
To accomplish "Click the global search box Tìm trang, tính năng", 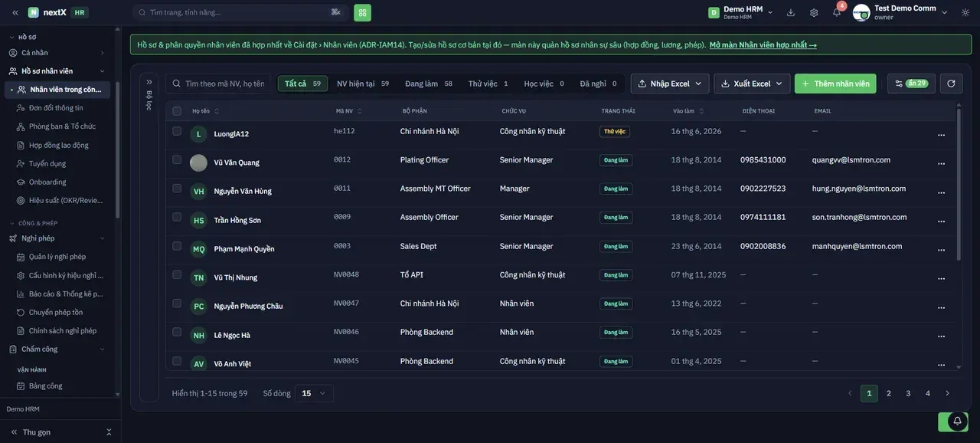I will click(240, 12).
